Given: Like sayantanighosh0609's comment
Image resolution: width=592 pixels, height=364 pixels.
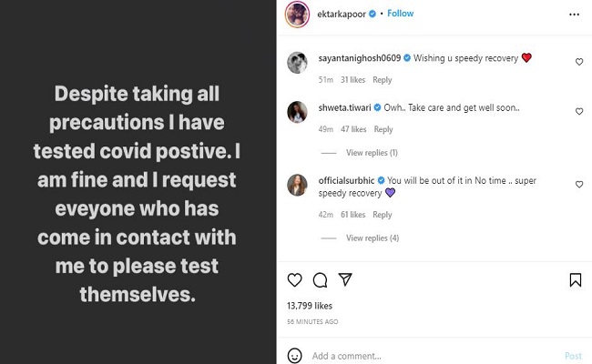Looking at the screenshot, I should 579,62.
